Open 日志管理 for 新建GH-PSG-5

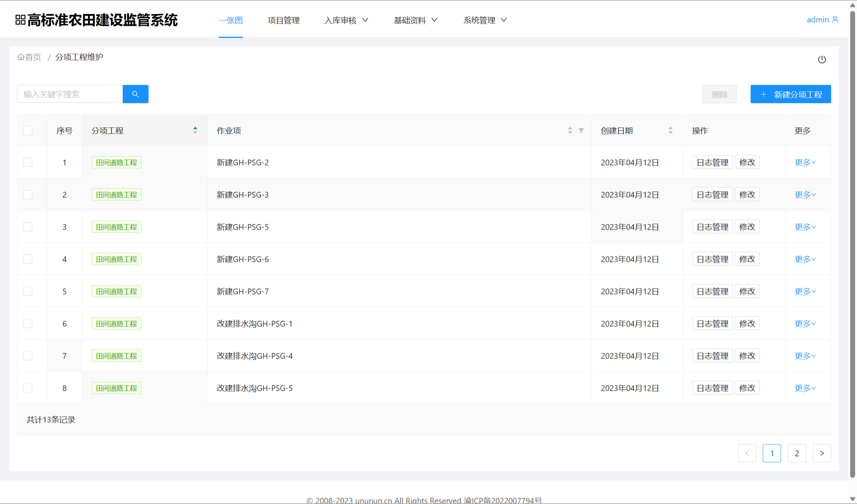click(x=712, y=227)
